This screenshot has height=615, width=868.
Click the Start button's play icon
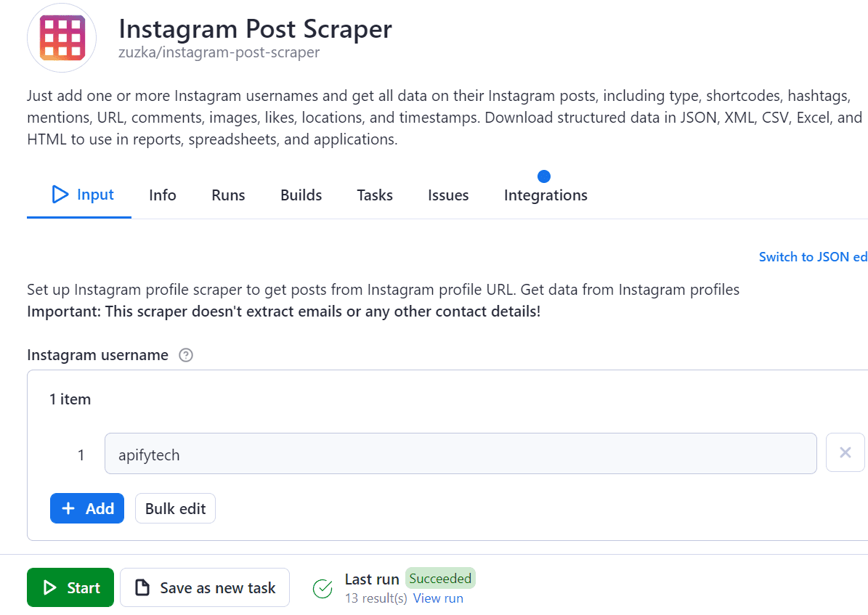click(50, 587)
